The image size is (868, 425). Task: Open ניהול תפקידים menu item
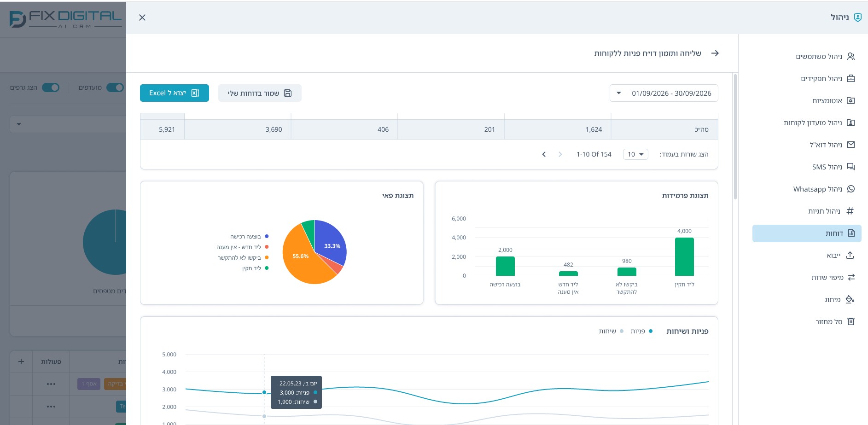[x=827, y=78]
